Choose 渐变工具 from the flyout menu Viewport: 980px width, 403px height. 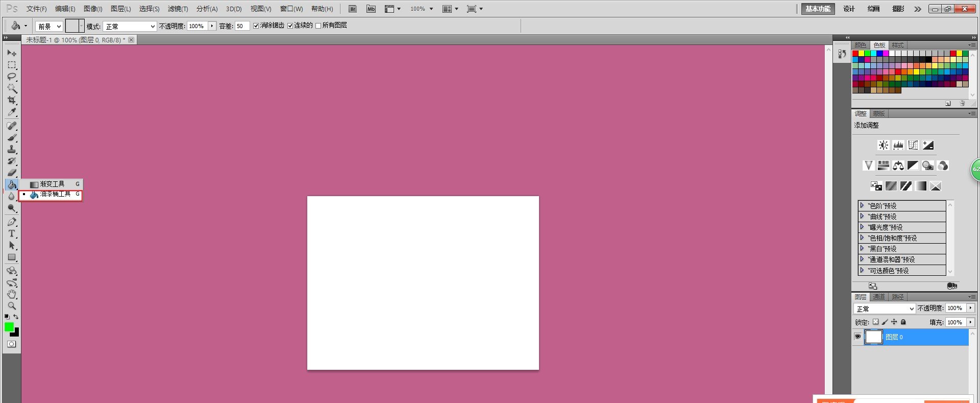(52, 184)
